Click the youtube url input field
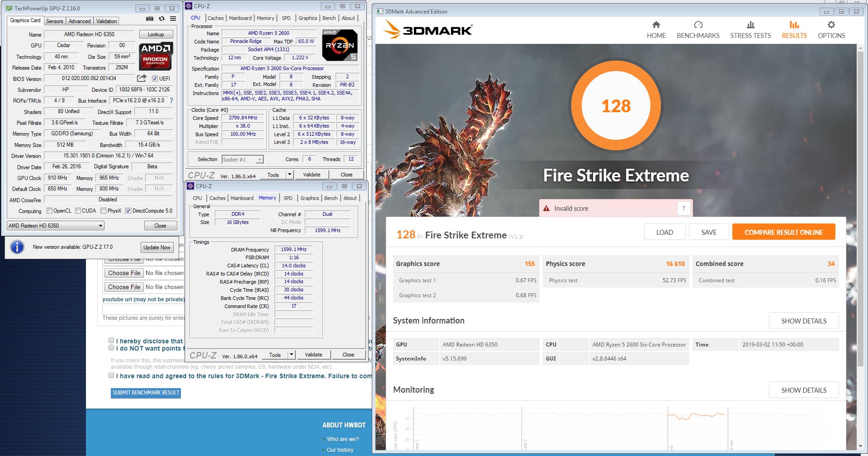 [x=144, y=309]
